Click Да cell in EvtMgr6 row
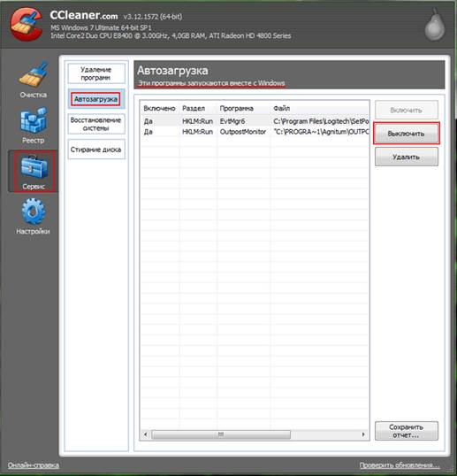Viewport: 457px width, 476px height. point(148,121)
